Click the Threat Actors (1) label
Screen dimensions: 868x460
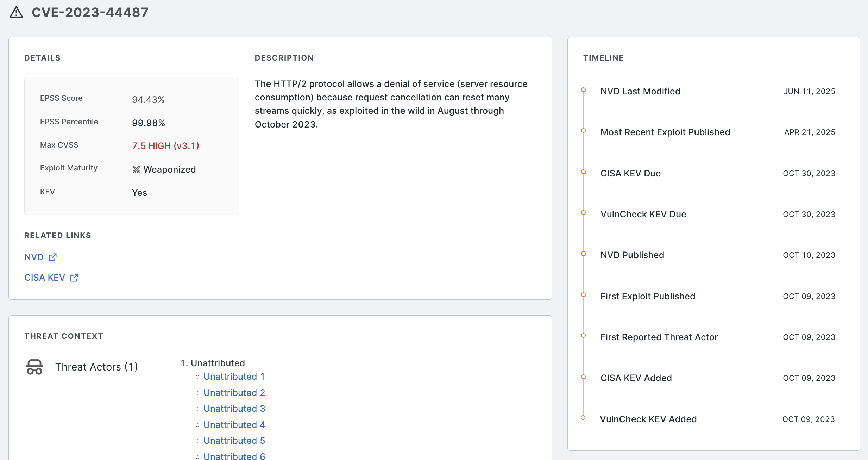coord(96,367)
